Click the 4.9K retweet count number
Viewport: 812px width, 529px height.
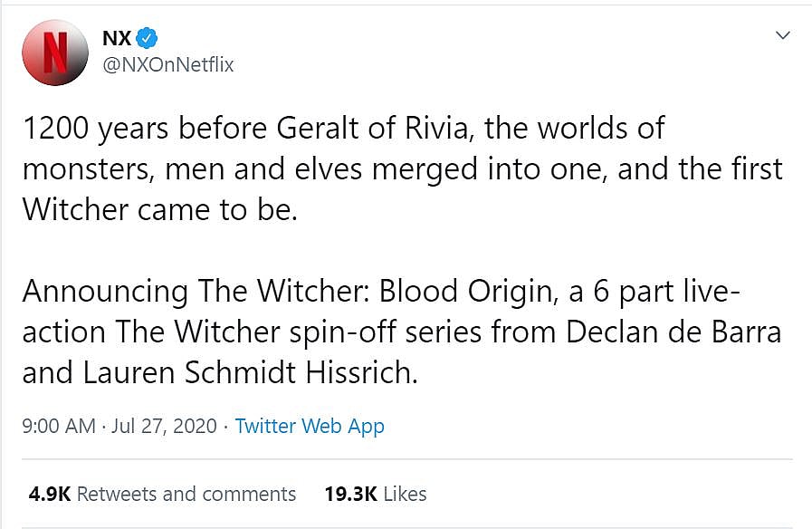coord(49,494)
